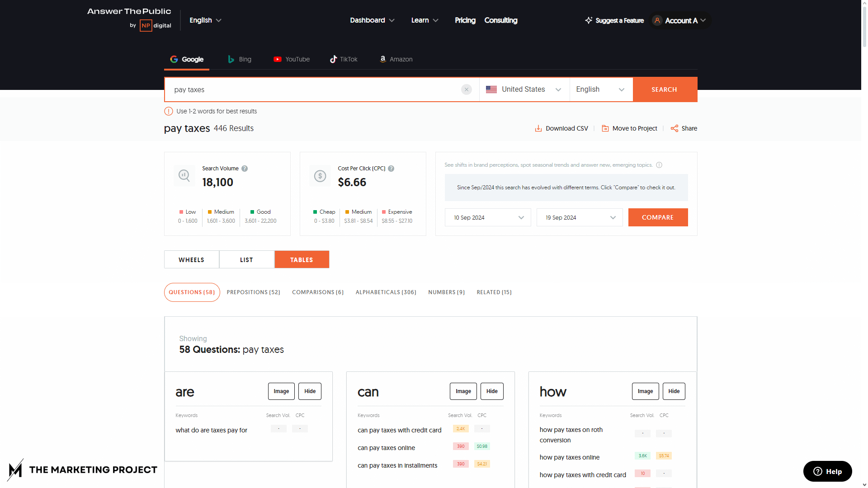The height and width of the screenshot is (488, 868).
Task: Click the COMPARE button
Action: 658,217
